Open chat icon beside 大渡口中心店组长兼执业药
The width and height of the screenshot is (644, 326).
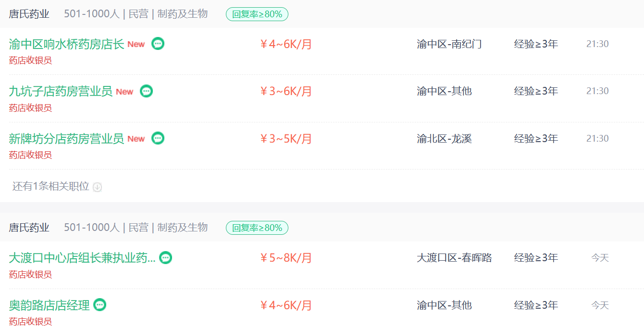(x=165, y=258)
